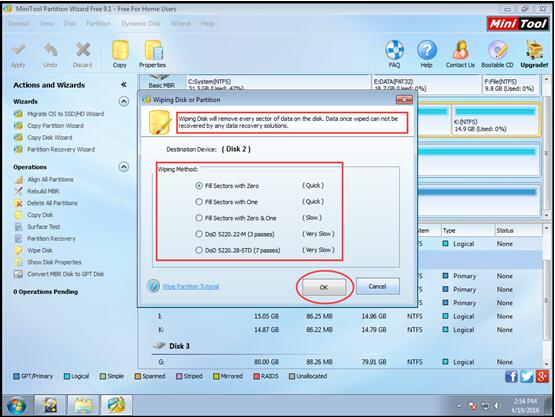Open the Properties toolbar icon
This screenshot has width=555, height=417.
pos(153,55)
